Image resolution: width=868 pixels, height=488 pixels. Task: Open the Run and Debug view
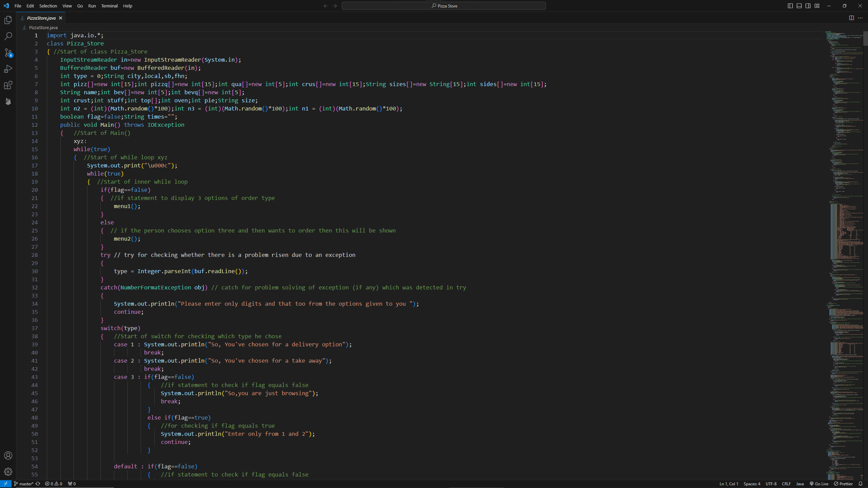pos(8,69)
